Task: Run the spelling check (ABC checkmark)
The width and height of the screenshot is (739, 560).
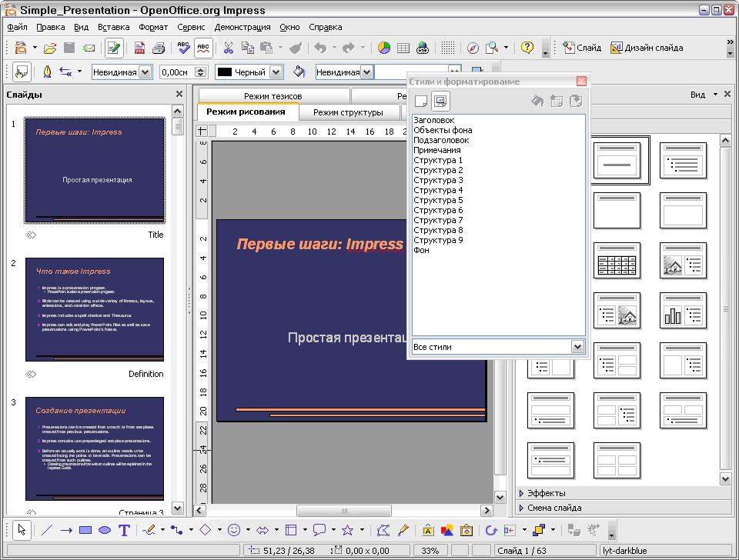Action: 183,48
